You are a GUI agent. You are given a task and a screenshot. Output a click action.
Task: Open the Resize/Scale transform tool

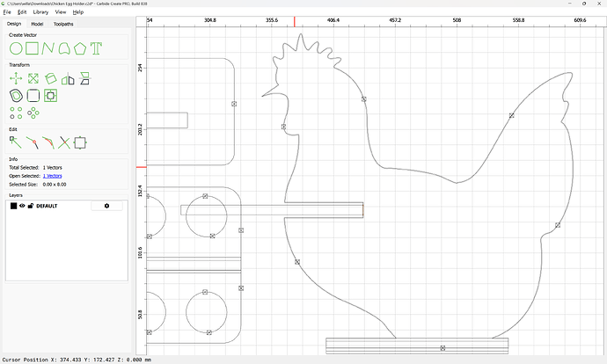[x=33, y=79]
